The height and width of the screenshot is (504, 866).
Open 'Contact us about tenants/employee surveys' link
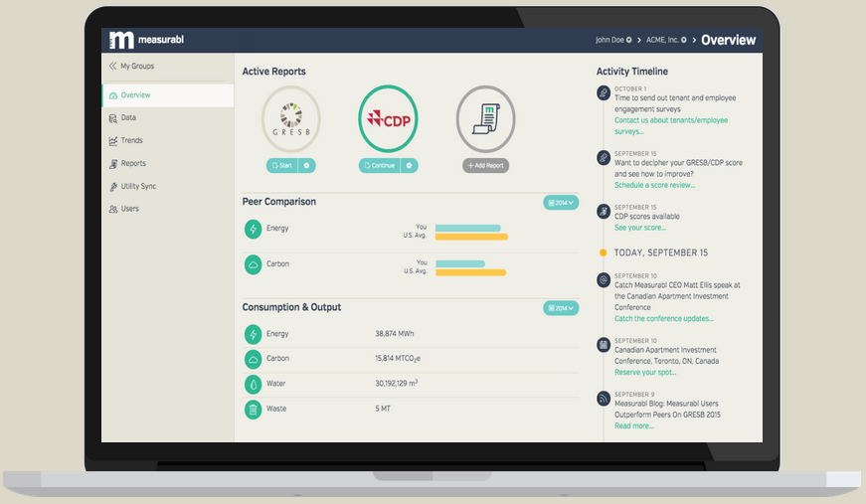pos(671,126)
